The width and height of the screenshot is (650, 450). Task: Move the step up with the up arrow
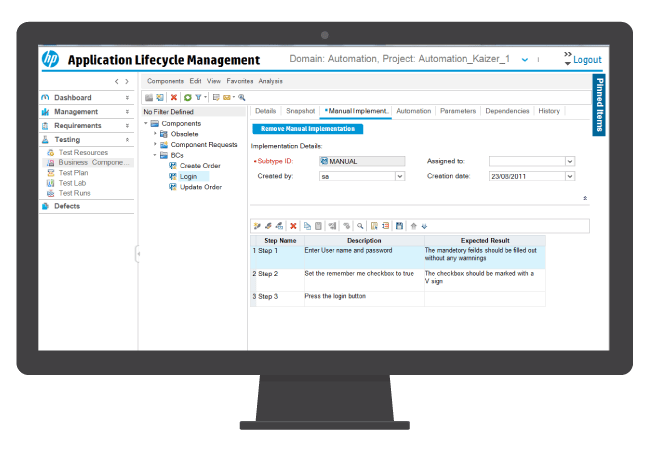(x=413, y=226)
